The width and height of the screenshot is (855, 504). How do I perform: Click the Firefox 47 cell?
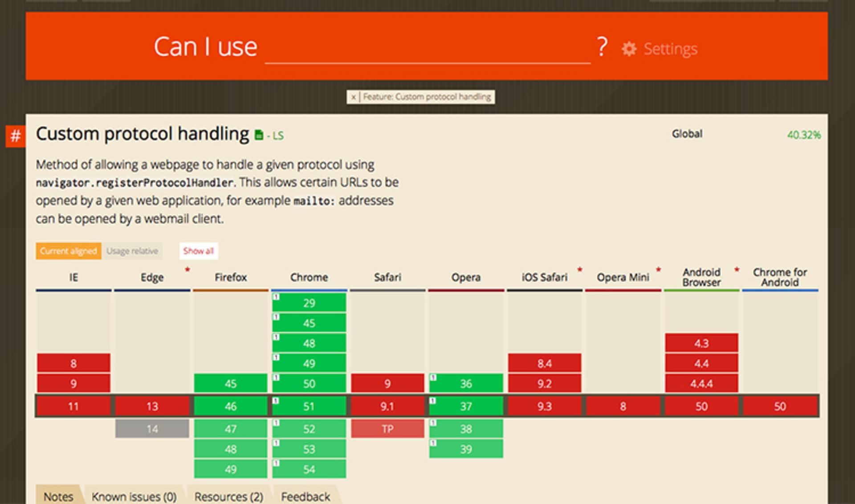click(x=231, y=429)
